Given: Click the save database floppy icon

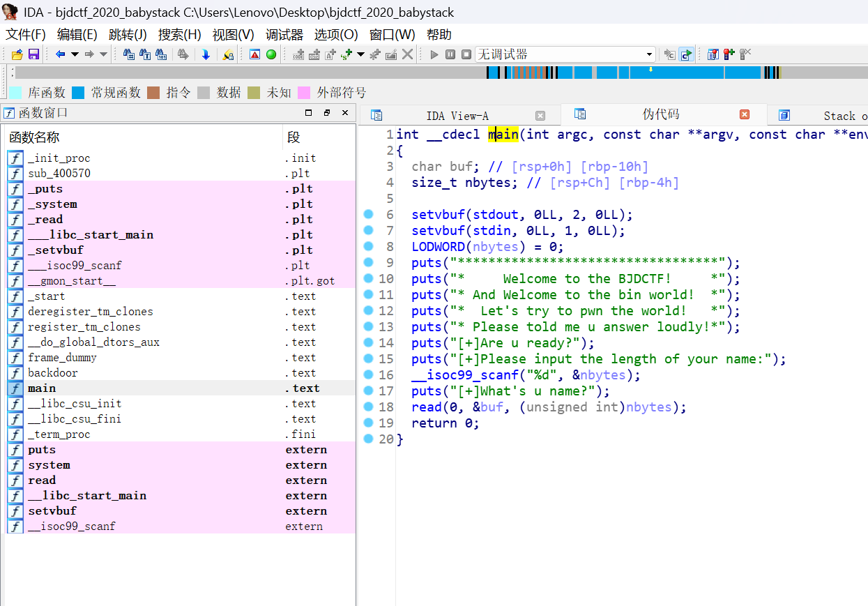Looking at the screenshot, I should (33, 54).
